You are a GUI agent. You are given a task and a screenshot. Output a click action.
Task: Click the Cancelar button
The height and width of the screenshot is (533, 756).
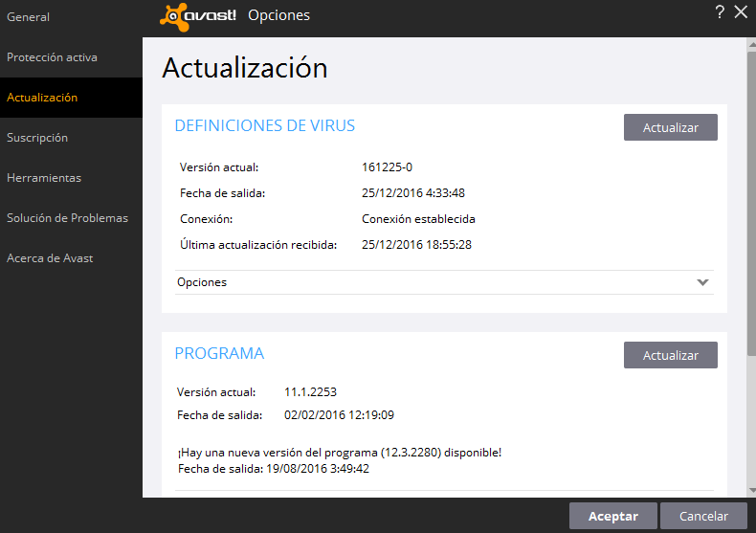[703, 516]
